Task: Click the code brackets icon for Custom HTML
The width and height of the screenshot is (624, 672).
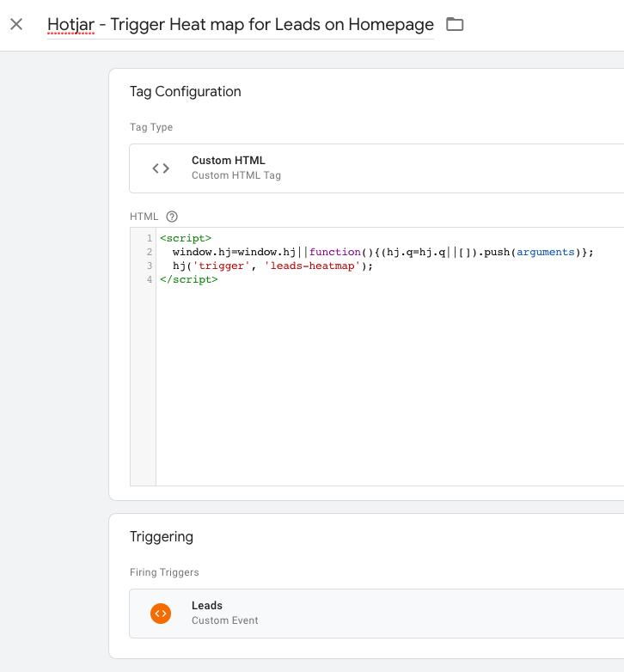Action: (161, 168)
